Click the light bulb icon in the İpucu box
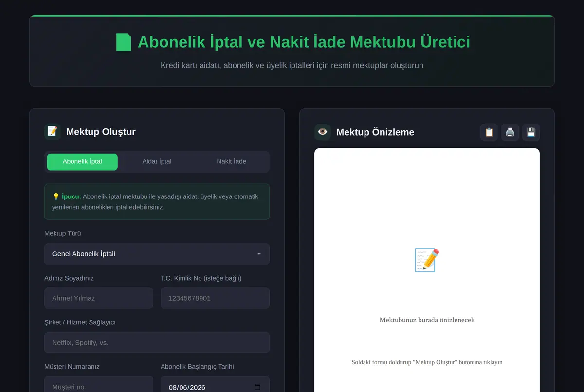 56,197
